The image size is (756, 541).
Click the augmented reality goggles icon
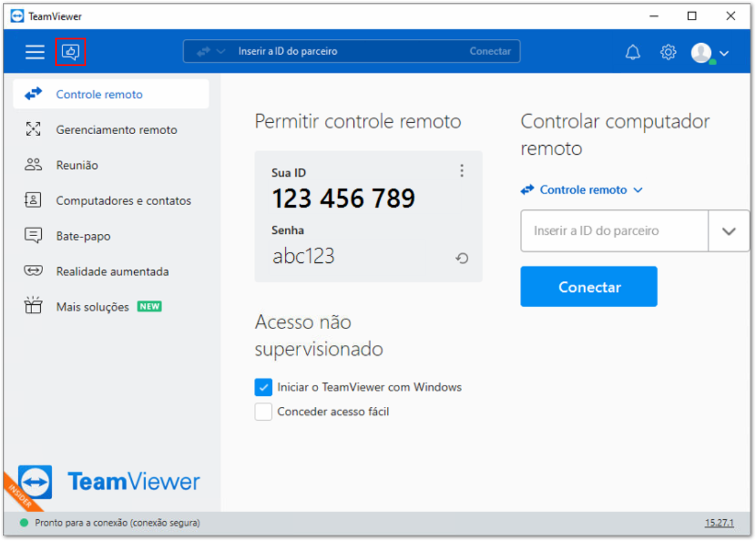33,271
